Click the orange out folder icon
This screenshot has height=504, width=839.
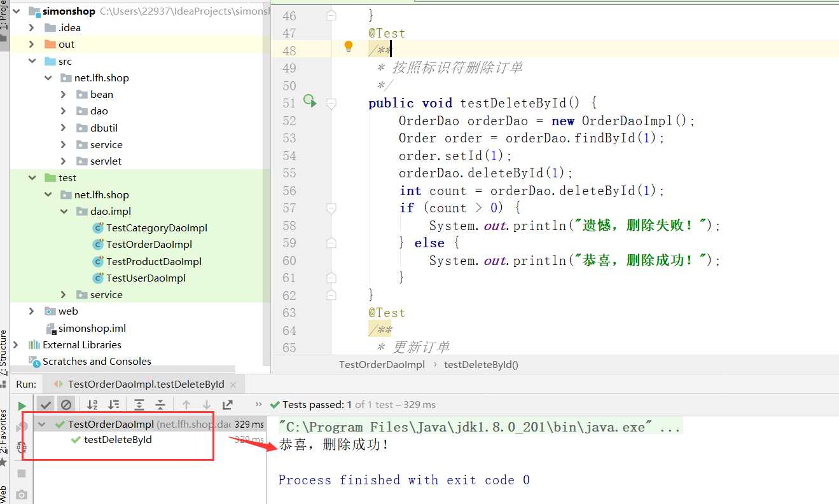coord(50,44)
